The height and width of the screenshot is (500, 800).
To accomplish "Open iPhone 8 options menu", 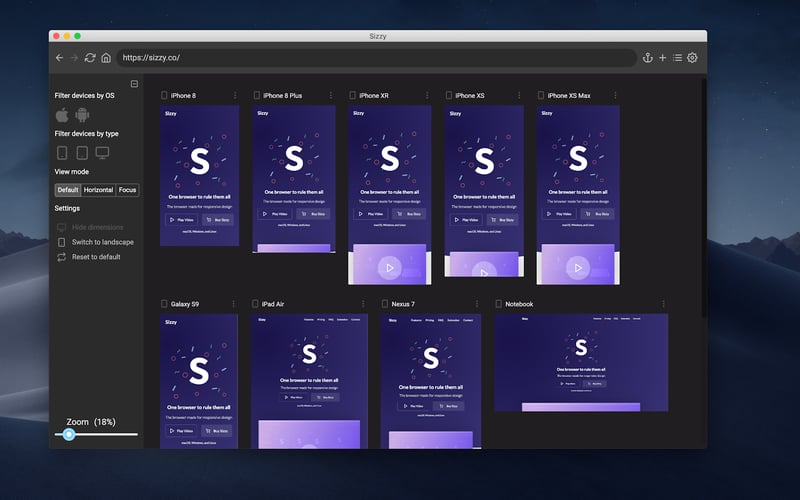I will [x=235, y=95].
